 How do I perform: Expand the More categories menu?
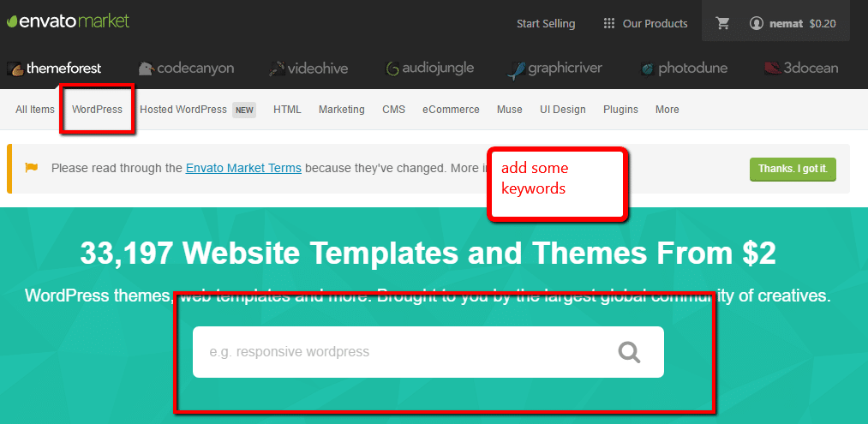(667, 110)
